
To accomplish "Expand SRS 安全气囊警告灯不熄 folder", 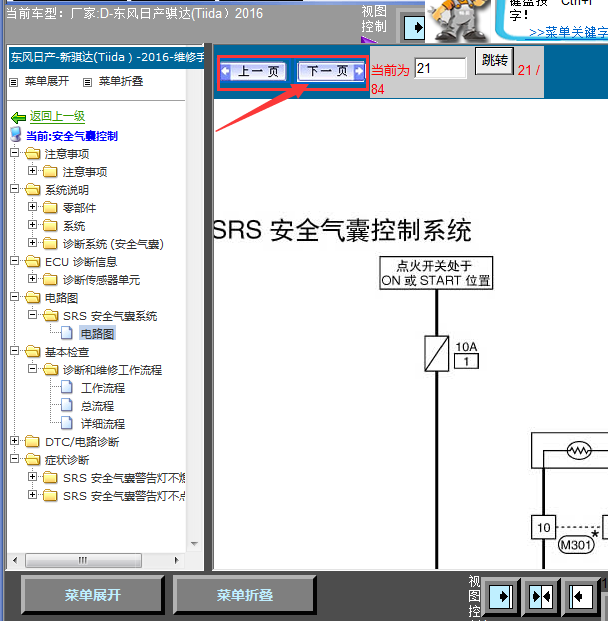I will point(32,477).
